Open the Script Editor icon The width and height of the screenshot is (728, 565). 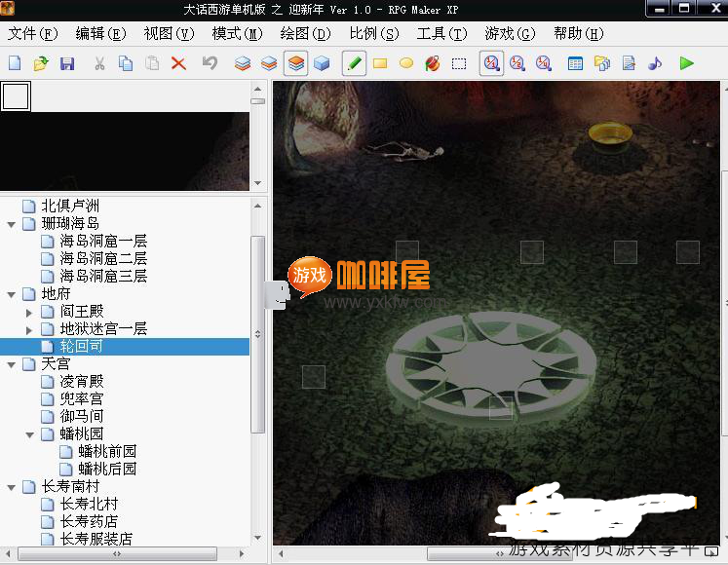[x=629, y=64]
